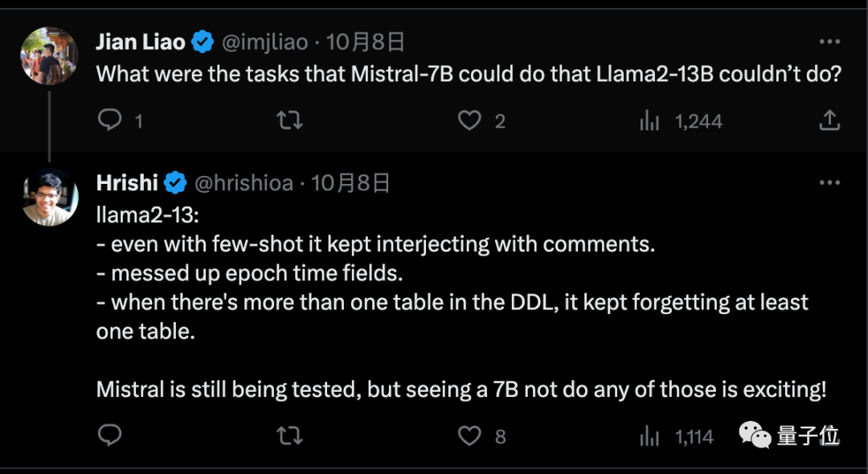The image size is (868, 474).
Task: Click the retweet icon on Jian Liao's tweet
Action: coord(289,120)
